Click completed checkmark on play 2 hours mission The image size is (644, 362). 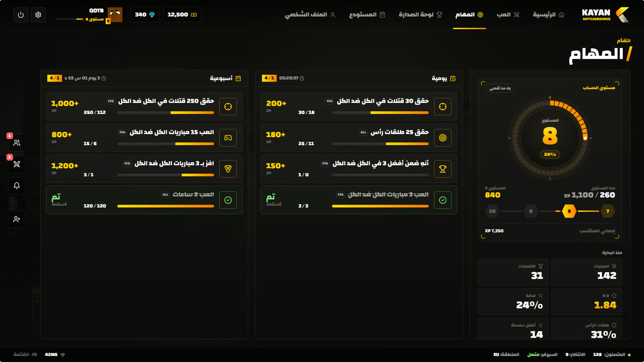(228, 200)
